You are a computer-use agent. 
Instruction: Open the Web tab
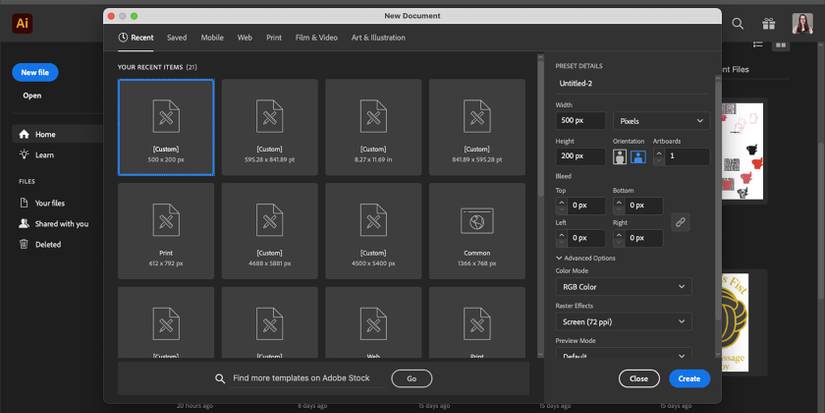point(245,37)
